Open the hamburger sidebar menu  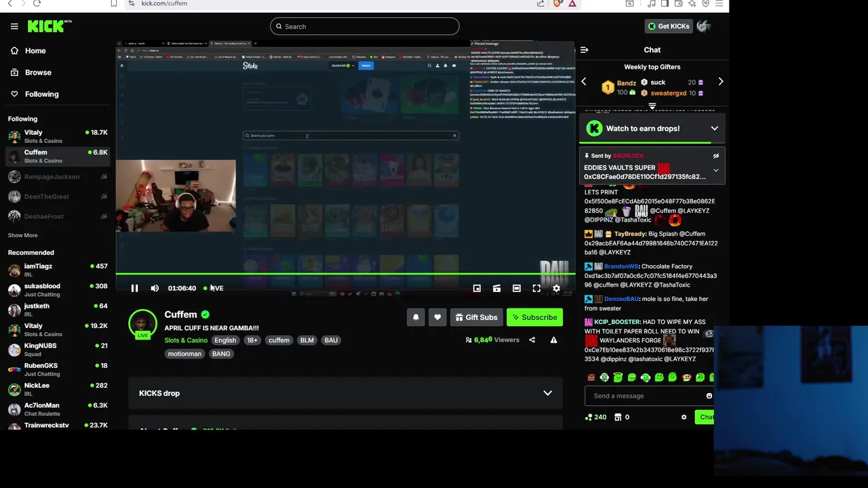click(x=14, y=26)
